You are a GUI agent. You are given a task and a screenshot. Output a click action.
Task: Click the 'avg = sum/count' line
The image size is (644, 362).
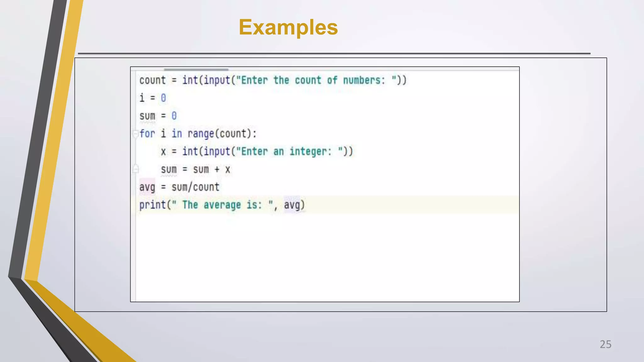tap(179, 187)
